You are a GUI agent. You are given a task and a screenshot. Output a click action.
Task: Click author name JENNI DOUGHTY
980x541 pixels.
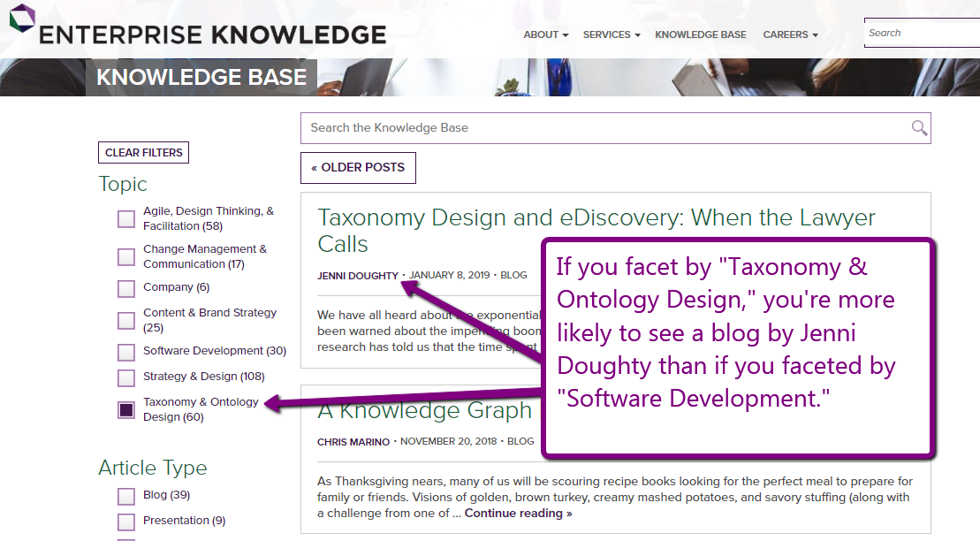pos(358,276)
